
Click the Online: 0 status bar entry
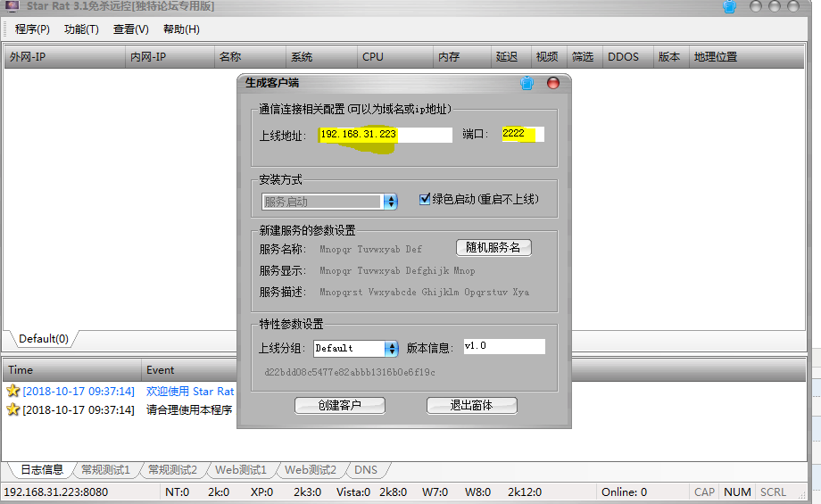(624, 492)
